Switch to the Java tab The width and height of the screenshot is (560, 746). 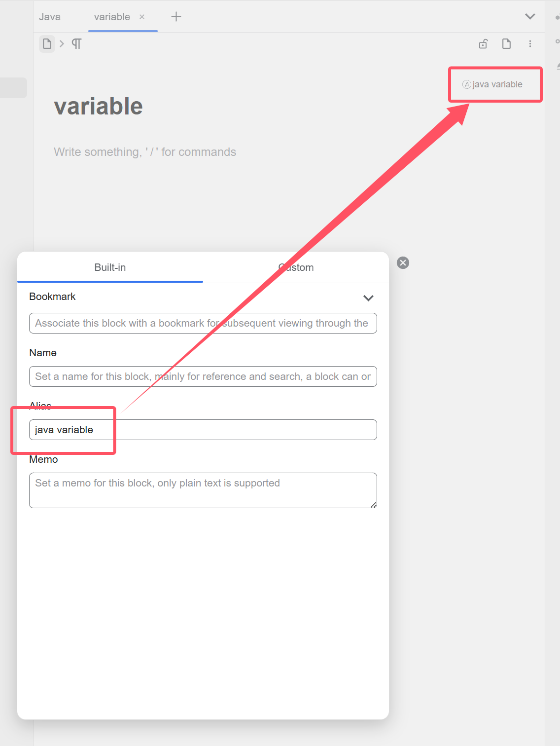coord(50,17)
